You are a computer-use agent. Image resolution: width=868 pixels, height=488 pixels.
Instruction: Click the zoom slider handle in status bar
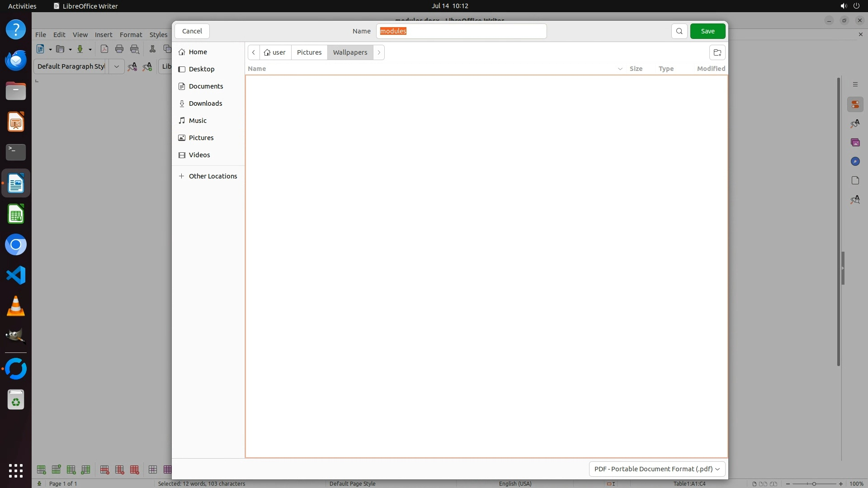point(814,483)
